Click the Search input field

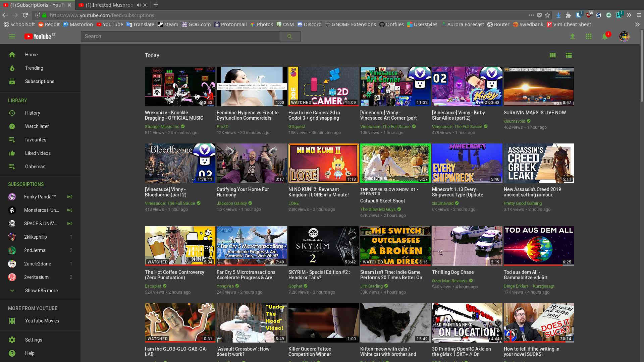180,36
